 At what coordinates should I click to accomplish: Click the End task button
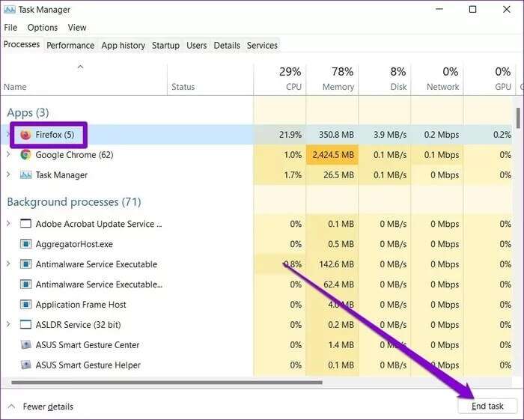(x=487, y=406)
